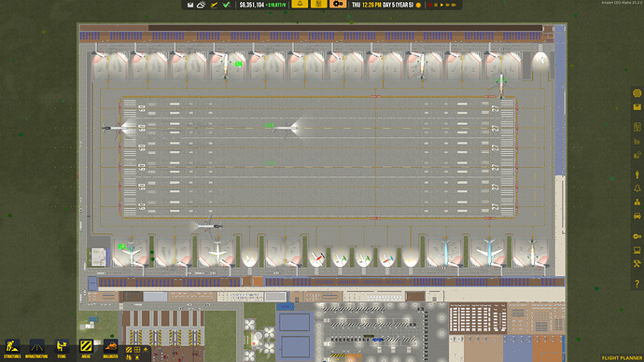Open the gears operations icon in right sidebar
644x362 pixels.
point(637,236)
